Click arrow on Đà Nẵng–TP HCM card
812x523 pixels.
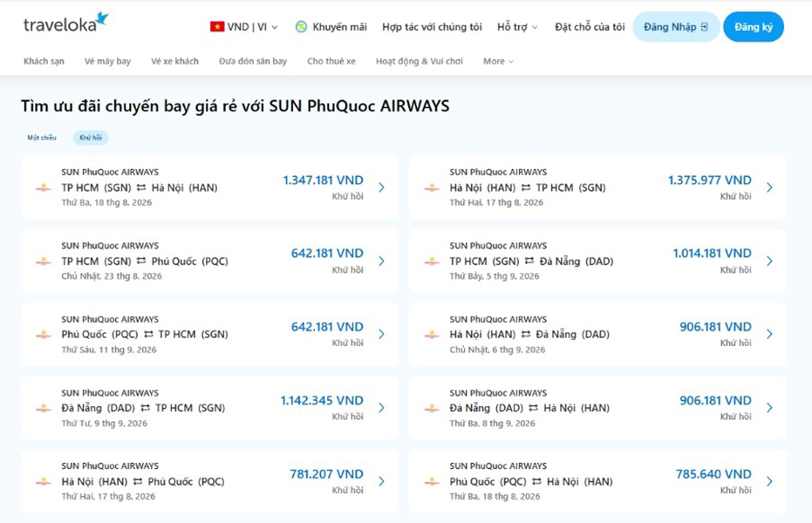[x=382, y=408]
